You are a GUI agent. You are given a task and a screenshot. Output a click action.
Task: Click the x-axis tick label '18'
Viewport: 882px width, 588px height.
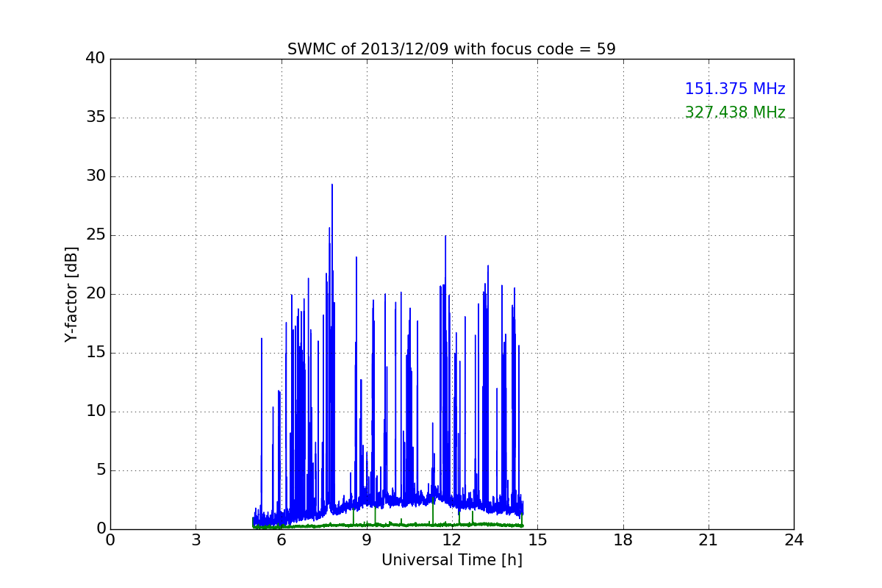coord(623,540)
